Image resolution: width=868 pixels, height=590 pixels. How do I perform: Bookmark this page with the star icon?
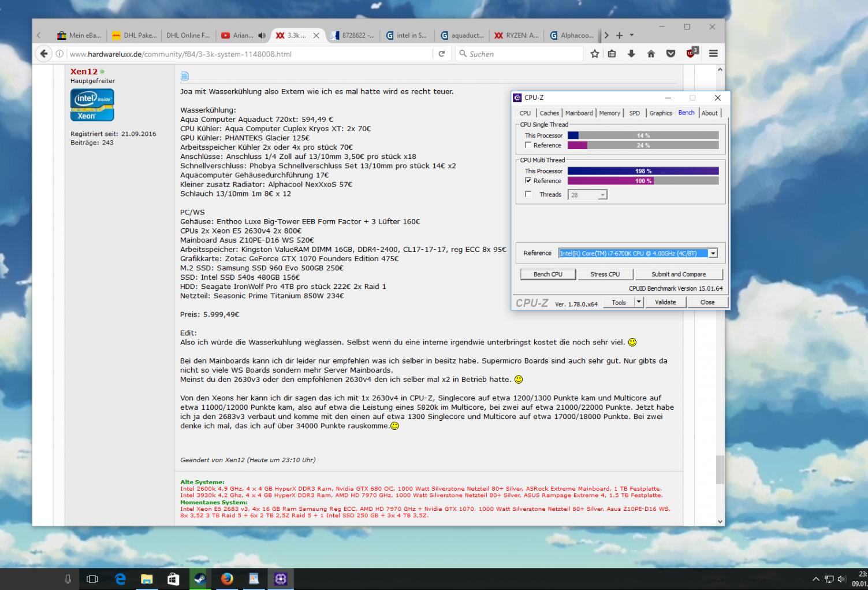(x=595, y=54)
